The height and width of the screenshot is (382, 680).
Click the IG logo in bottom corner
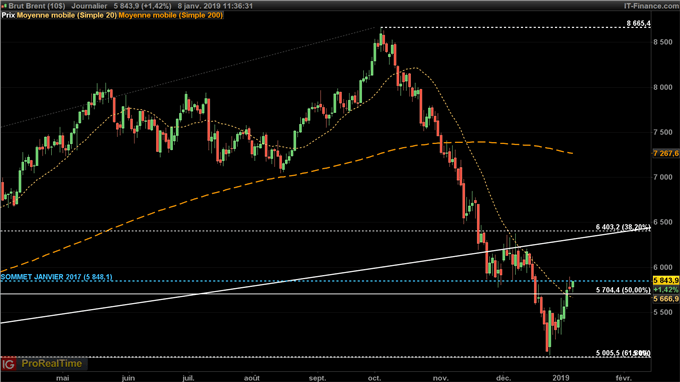click(x=8, y=363)
